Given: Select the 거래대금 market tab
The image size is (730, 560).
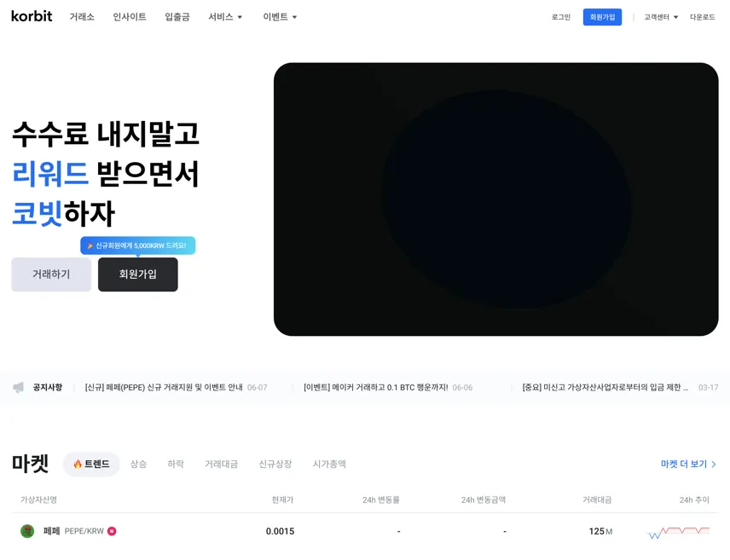Looking at the screenshot, I should click(221, 464).
